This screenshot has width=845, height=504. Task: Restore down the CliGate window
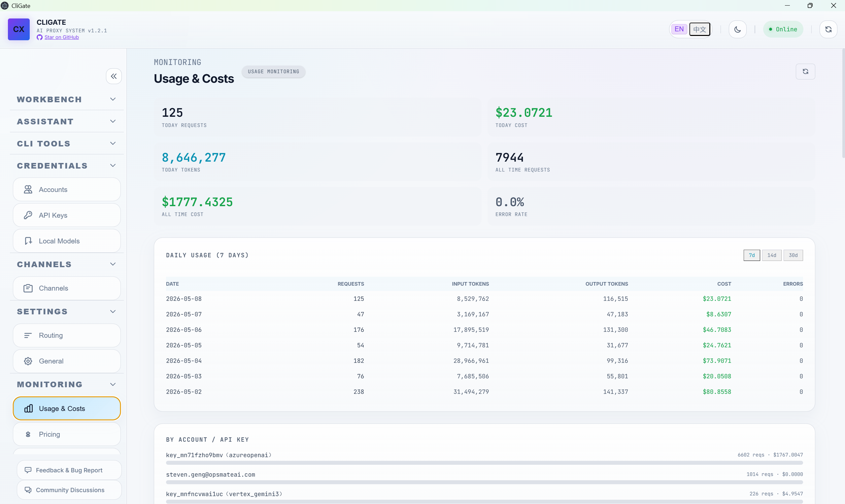810,6
